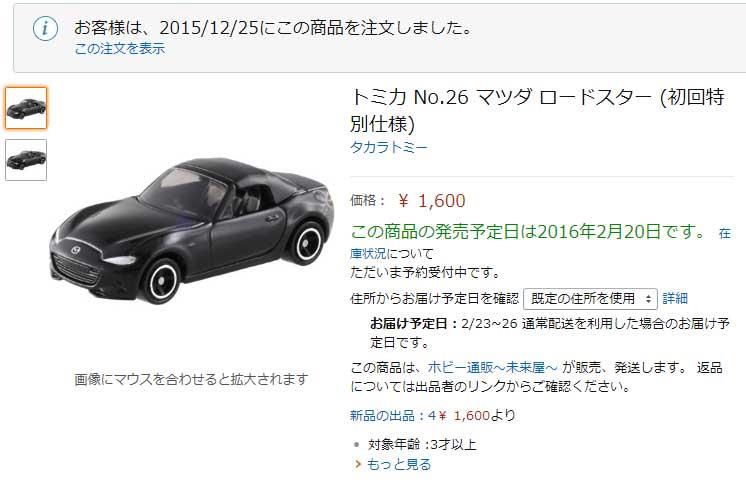Open the 詳細 details link beside the dropdown
Screen dimensions: 746x486
(675, 299)
